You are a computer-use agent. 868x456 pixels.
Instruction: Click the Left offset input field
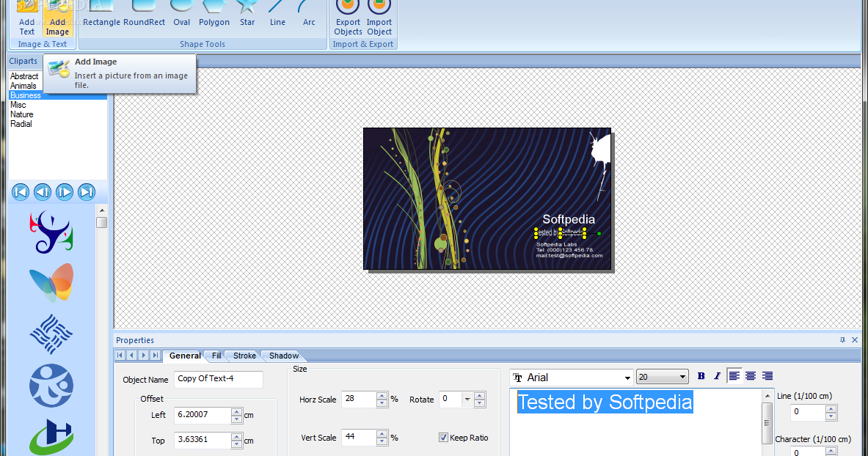tap(203, 415)
